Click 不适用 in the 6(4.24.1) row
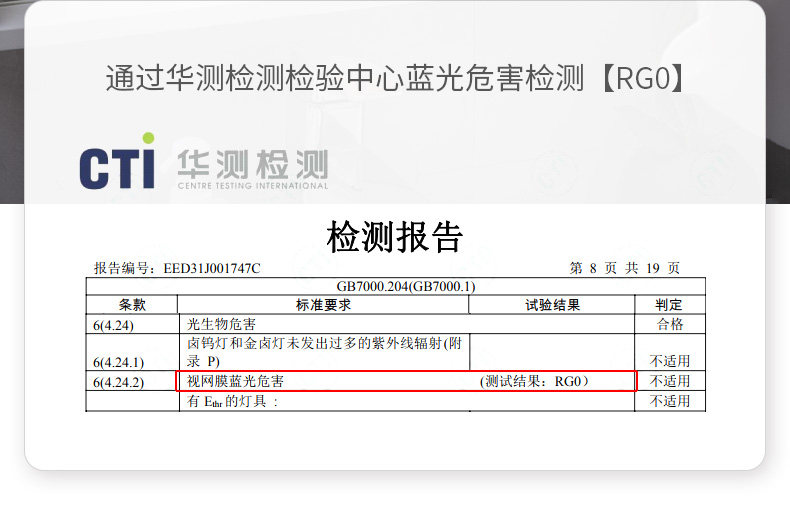 (x=670, y=361)
